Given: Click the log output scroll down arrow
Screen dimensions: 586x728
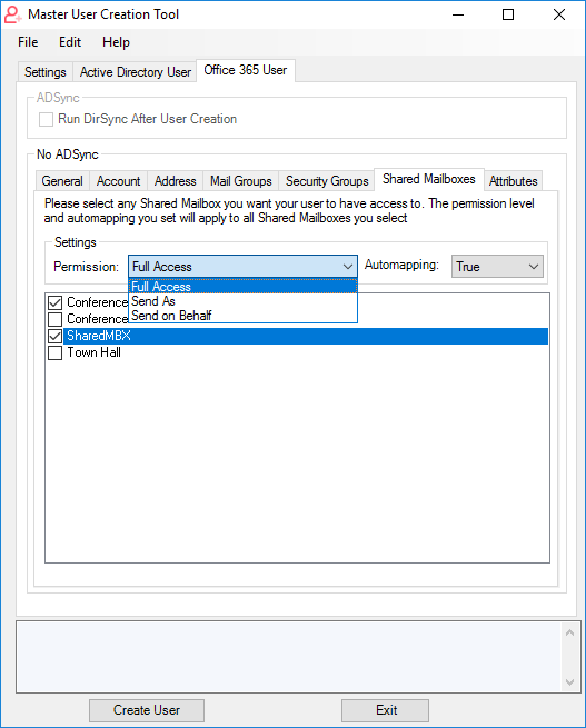Looking at the screenshot, I should (x=569, y=682).
